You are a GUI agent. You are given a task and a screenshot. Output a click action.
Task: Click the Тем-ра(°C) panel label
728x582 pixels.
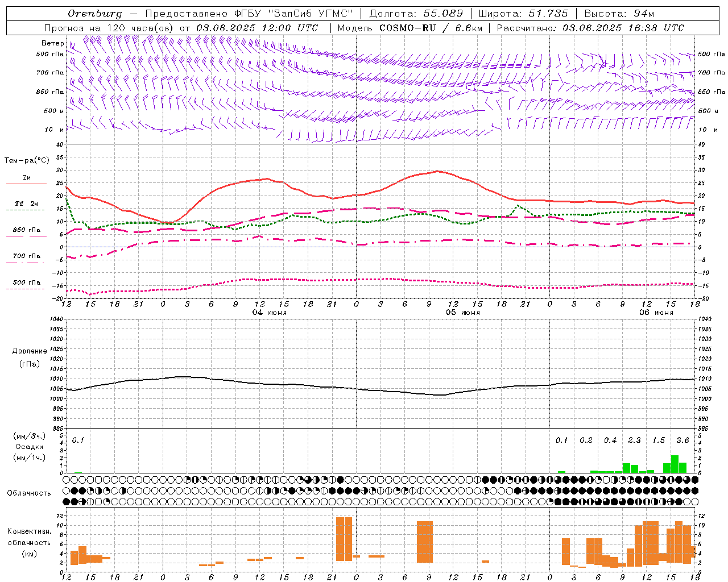tap(27, 161)
